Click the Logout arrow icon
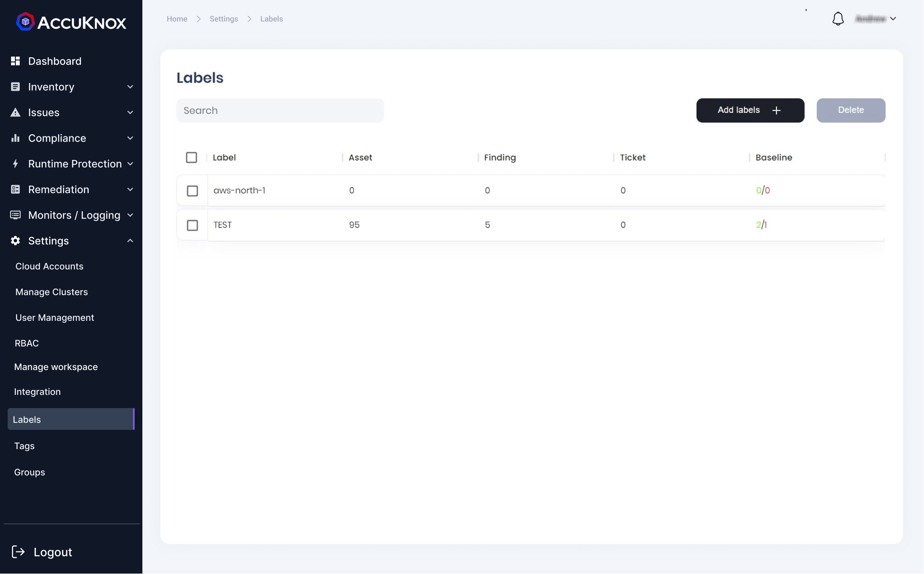Screen dimensions: 924x574 pyautogui.click(x=18, y=552)
